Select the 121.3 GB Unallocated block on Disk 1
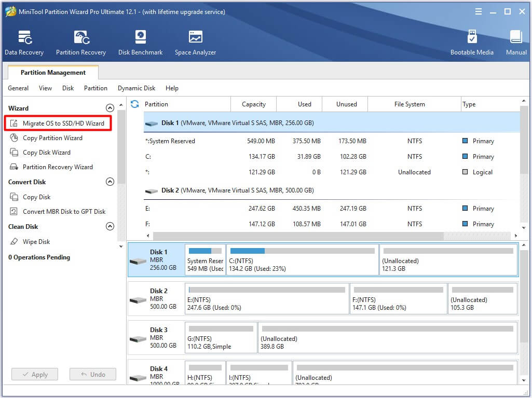532x398 pixels. coord(448,260)
